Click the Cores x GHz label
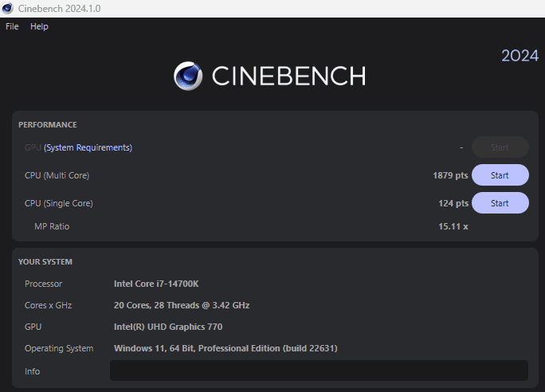The width and height of the screenshot is (545, 392). point(49,305)
